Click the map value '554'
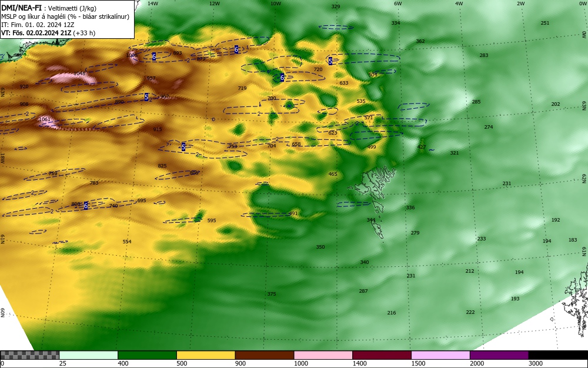Viewport: 588px width, 368px height. pyautogui.click(x=127, y=242)
